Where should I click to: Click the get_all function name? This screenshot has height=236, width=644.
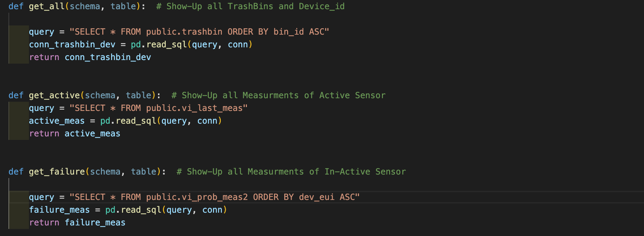pos(47,6)
